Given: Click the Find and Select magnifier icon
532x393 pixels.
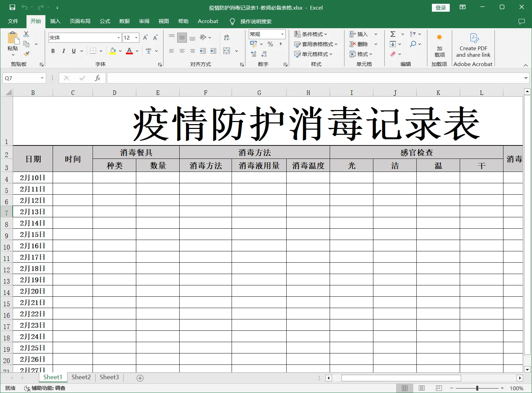Looking at the screenshot, I should point(413,44).
